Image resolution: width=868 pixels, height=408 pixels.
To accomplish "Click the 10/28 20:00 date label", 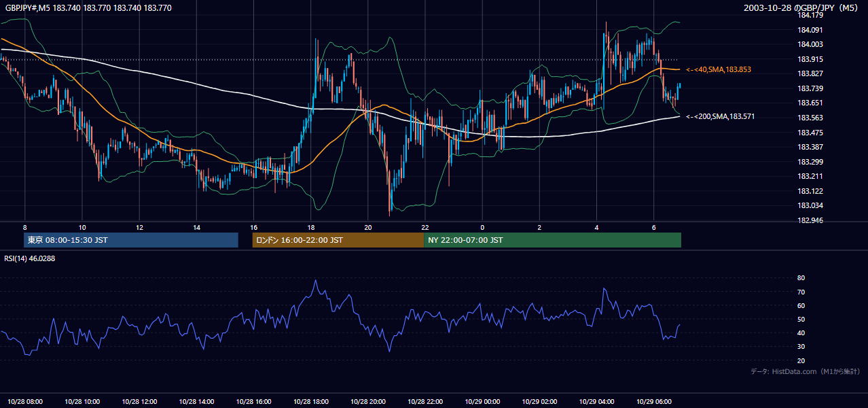I will click(x=367, y=401).
